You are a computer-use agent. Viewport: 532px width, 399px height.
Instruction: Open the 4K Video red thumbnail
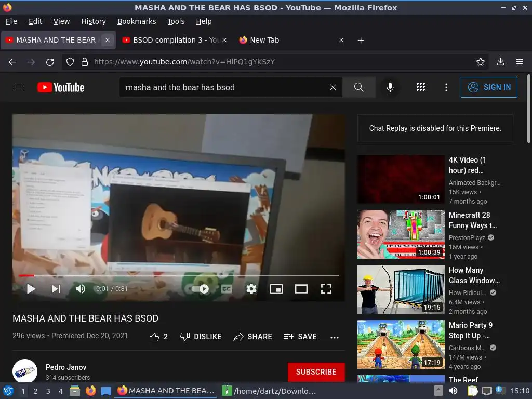click(x=401, y=179)
